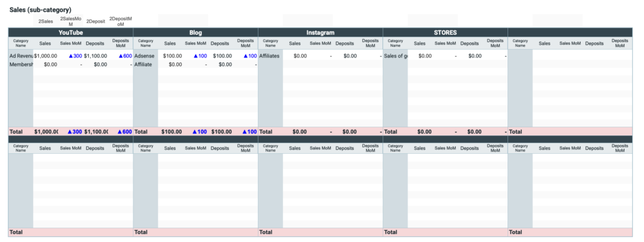
Task: Click the $1,100.00 Ad Revenue deposits cell
Action: click(x=96, y=56)
